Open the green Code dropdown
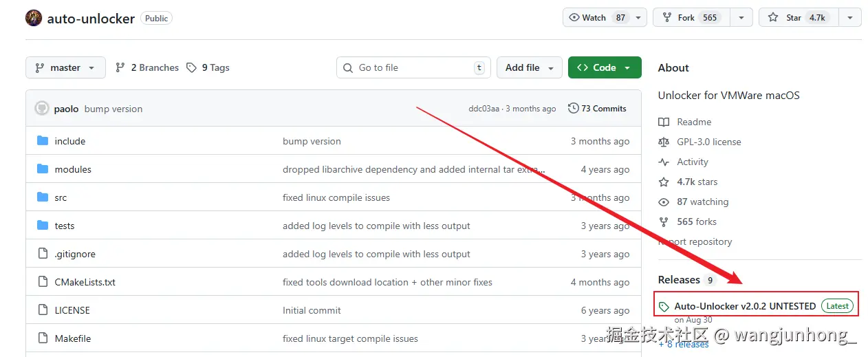The height and width of the screenshot is (357, 868). [x=605, y=67]
